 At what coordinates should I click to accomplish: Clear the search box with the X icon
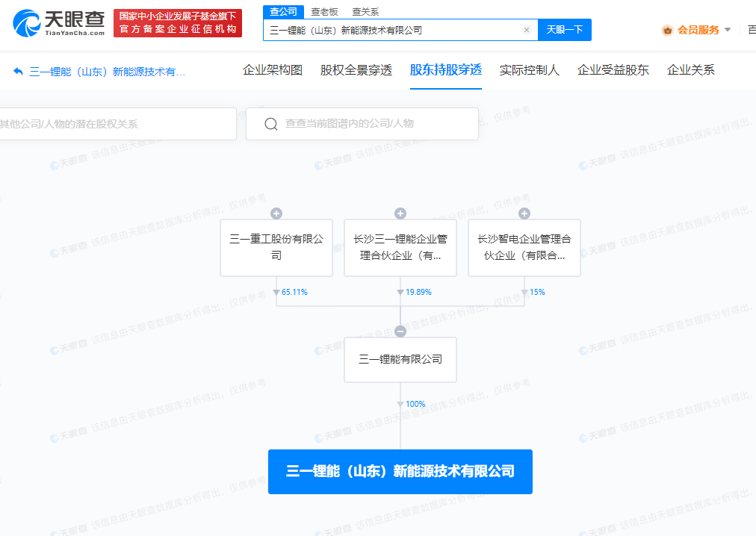(527, 30)
